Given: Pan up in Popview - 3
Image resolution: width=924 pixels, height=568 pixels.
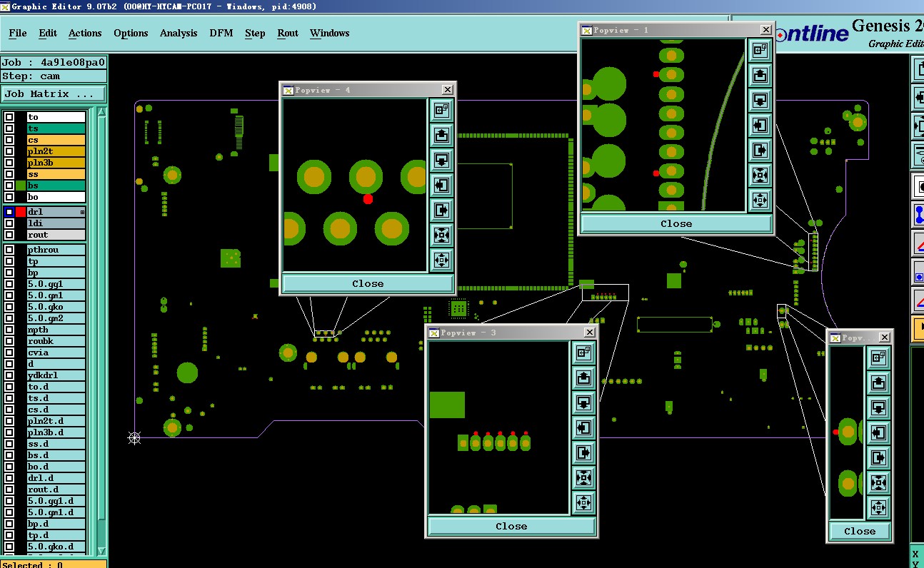Looking at the screenshot, I should 584,377.
